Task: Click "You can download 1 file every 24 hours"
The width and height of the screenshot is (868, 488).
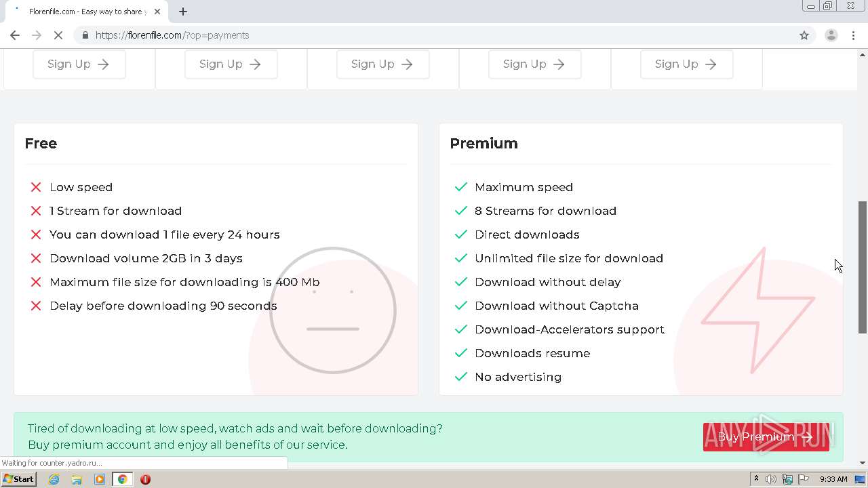Action: point(164,235)
